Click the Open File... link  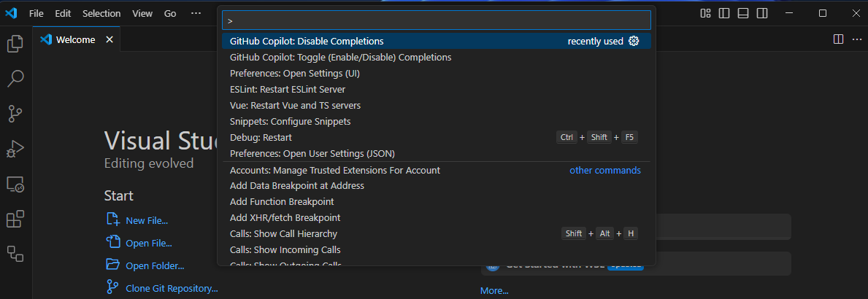click(x=149, y=243)
